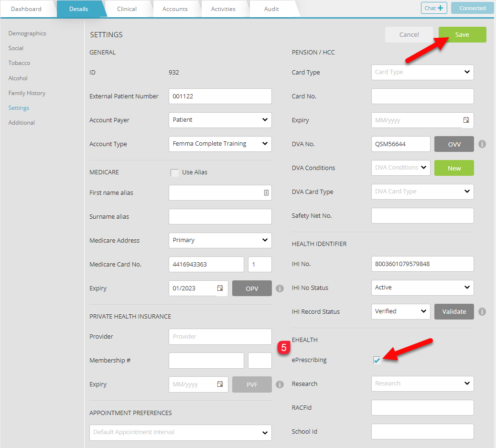The width and height of the screenshot is (496, 448).
Task: Click Safety Net No. field
Action: click(422, 215)
